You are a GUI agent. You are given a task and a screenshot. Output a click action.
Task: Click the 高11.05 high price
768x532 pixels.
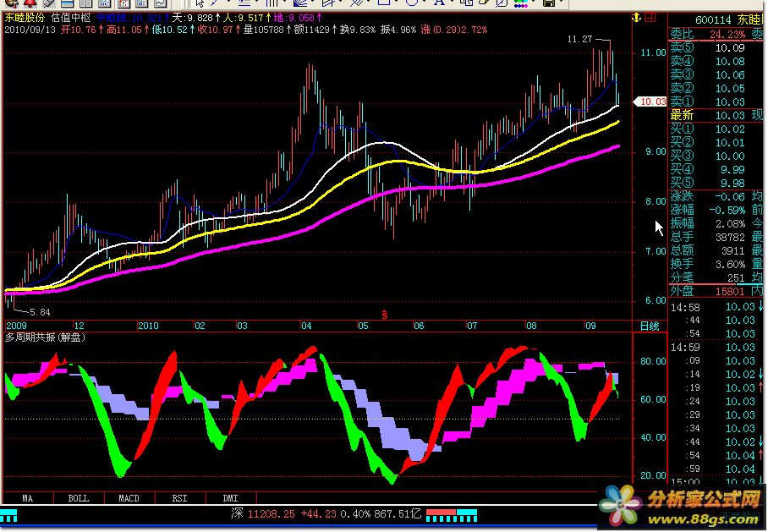pos(128,30)
